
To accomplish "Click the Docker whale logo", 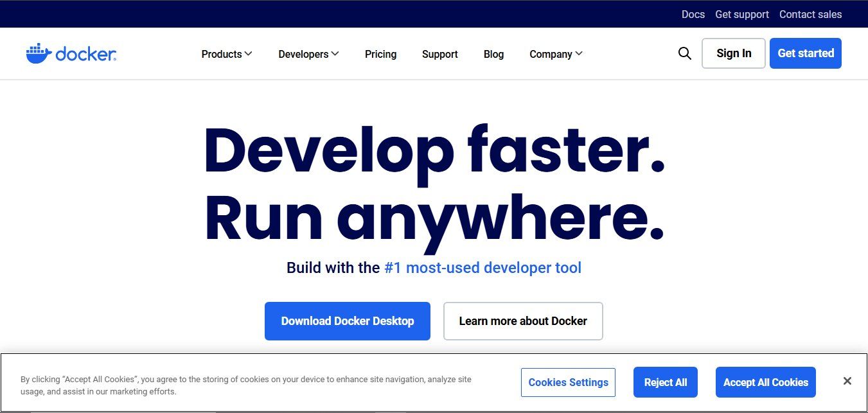I will click(x=71, y=54).
